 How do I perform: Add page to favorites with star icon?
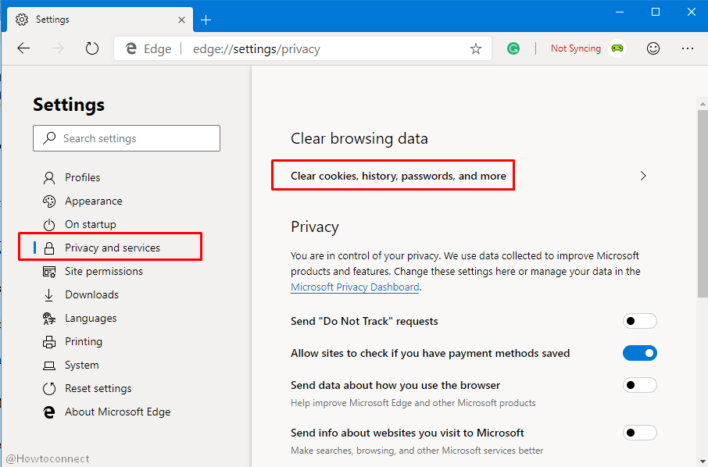click(x=475, y=49)
